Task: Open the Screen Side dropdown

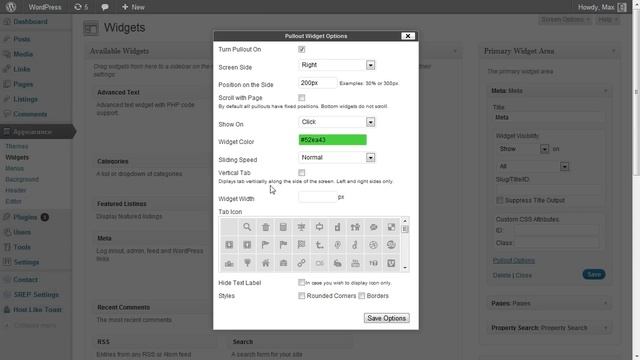Action: [x=337, y=65]
